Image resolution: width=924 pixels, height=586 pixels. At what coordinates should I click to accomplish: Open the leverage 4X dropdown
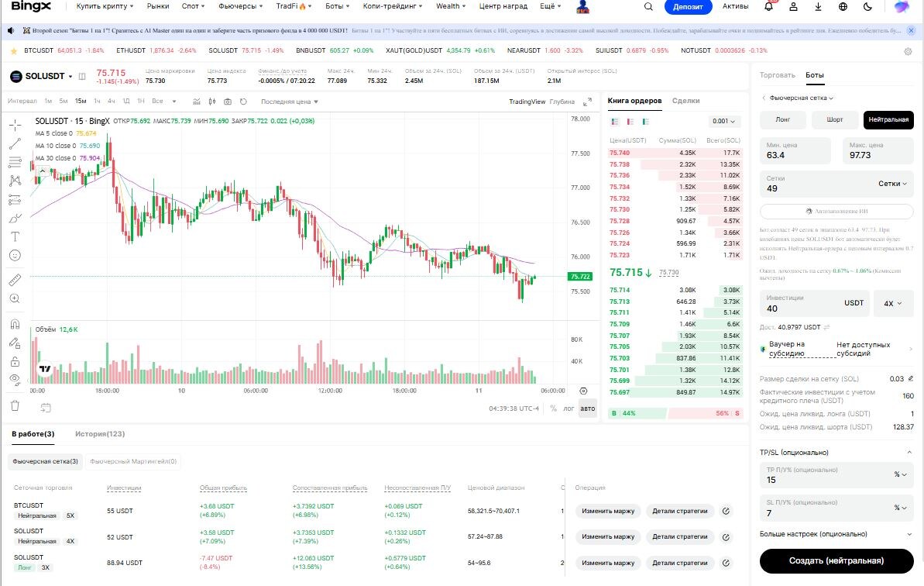[893, 304]
